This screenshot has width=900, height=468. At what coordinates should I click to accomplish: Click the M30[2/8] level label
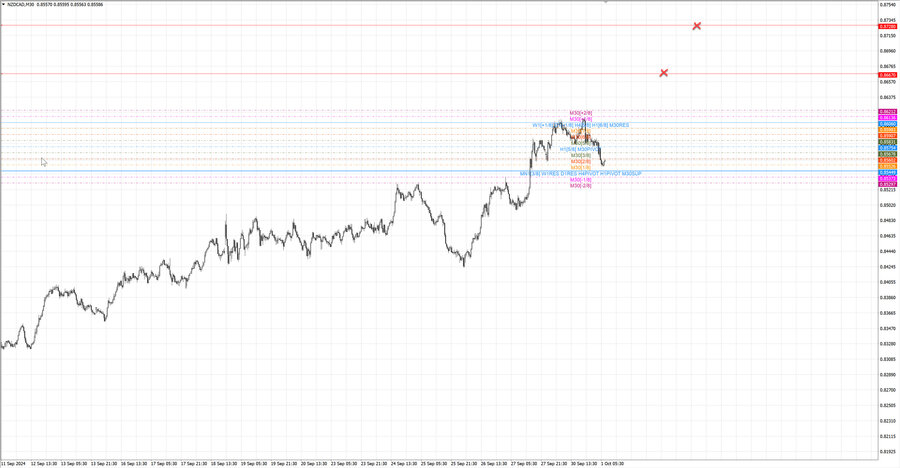click(x=581, y=161)
